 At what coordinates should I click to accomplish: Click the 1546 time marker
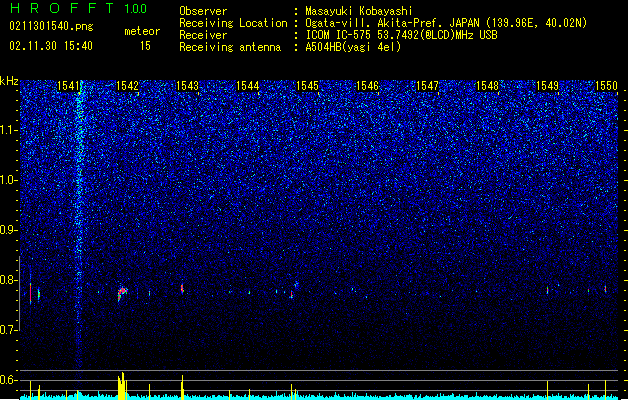[x=367, y=86]
